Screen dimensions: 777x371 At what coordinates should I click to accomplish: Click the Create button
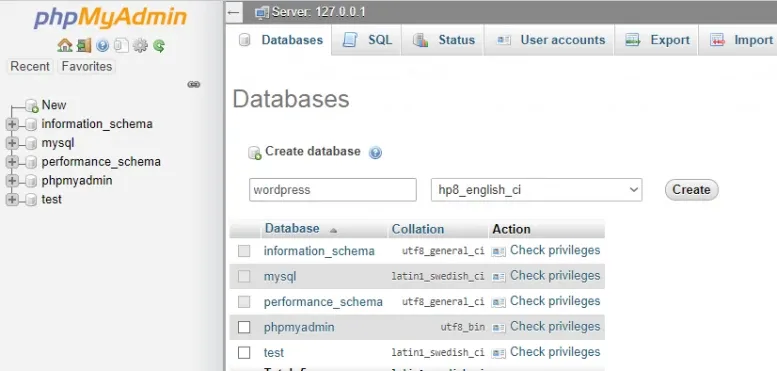(691, 190)
